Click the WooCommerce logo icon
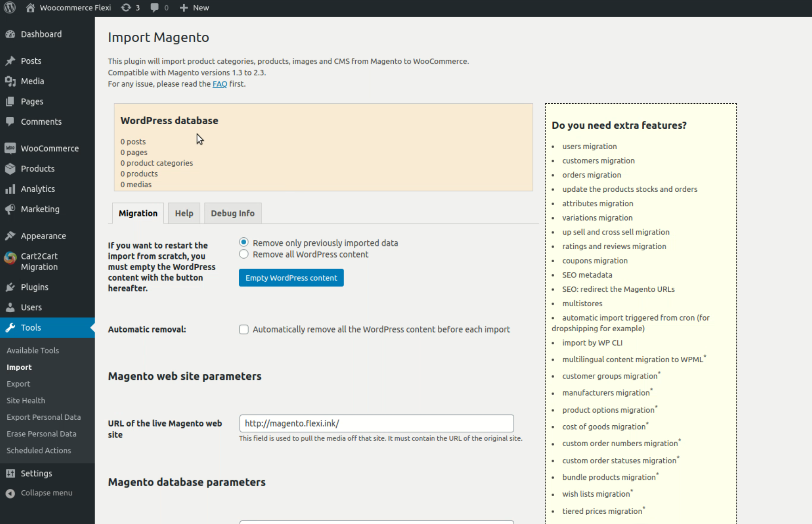Image resolution: width=812 pixels, height=524 pixels. click(10, 148)
